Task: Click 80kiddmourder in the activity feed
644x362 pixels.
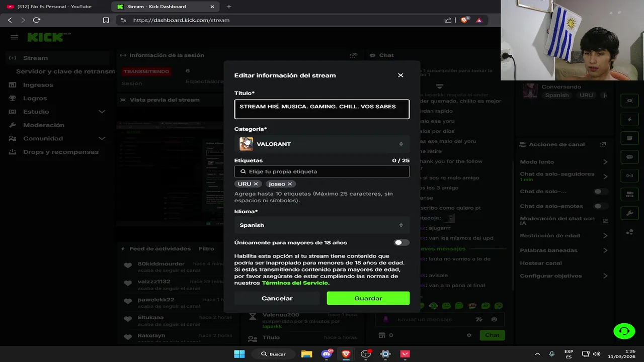Action: 161,264
